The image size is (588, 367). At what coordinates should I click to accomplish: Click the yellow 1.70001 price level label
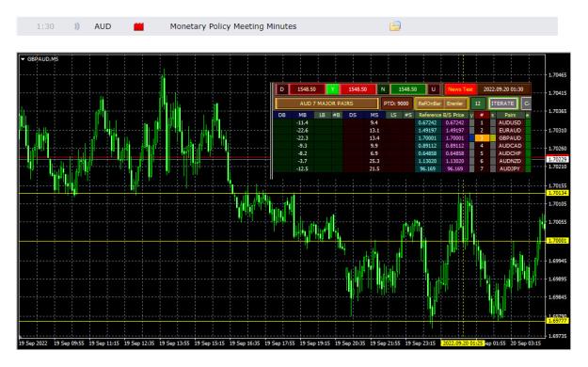tap(558, 241)
